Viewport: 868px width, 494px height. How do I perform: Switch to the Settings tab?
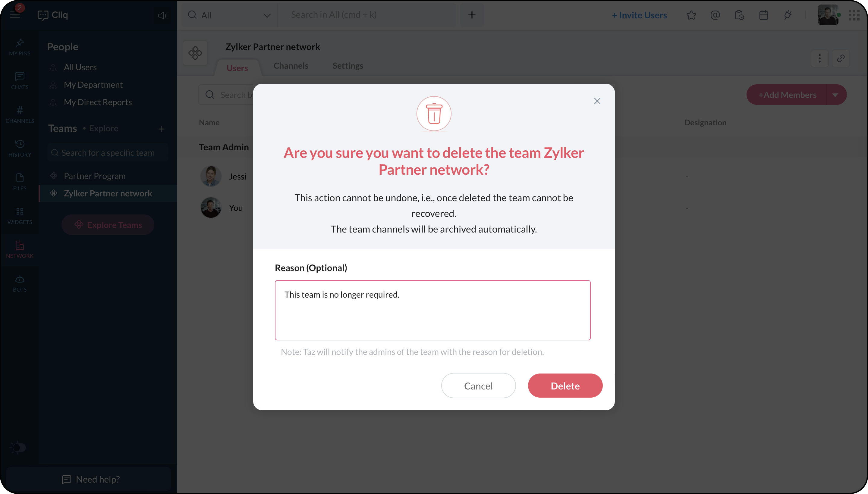point(348,66)
